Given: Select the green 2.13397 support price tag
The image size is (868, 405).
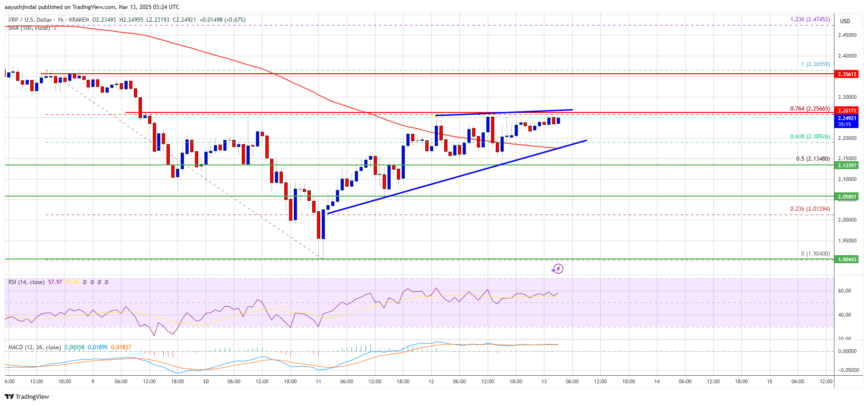Looking at the screenshot, I should click(x=847, y=165).
